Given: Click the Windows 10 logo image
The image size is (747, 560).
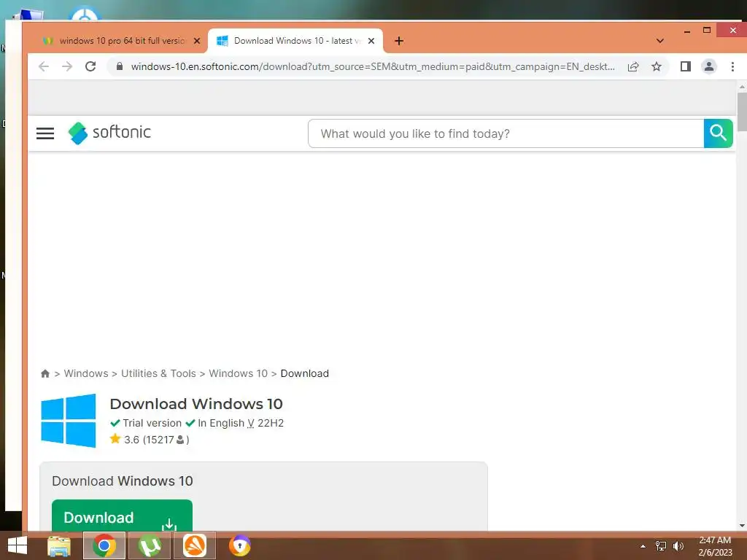Looking at the screenshot, I should tap(69, 421).
